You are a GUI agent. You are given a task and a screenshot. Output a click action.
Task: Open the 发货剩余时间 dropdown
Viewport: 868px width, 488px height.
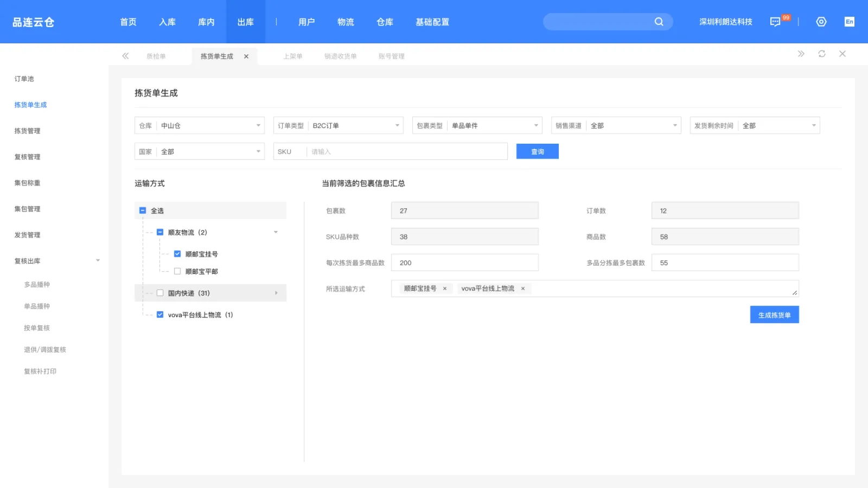[x=755, y=125]
